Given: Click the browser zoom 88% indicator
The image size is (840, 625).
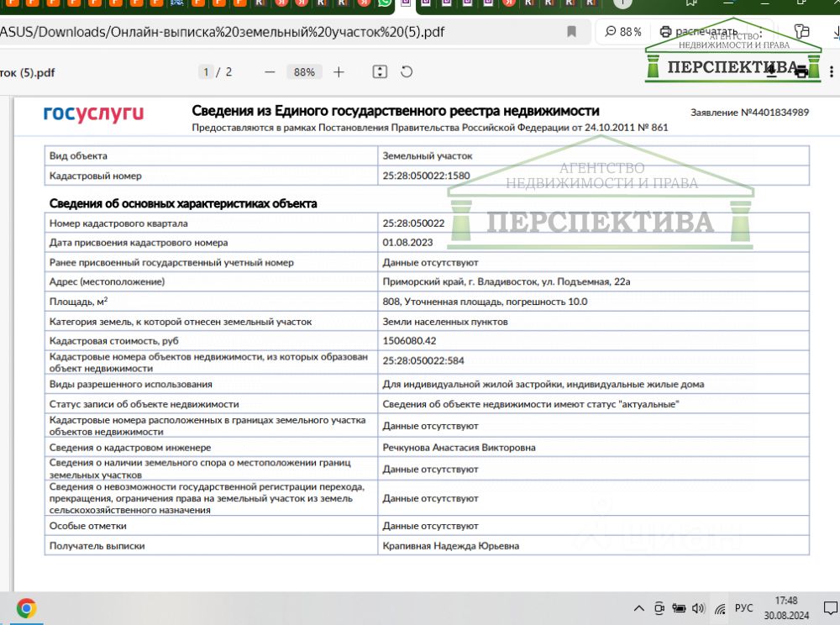Looking at the screenshot, I should [622, 32].
